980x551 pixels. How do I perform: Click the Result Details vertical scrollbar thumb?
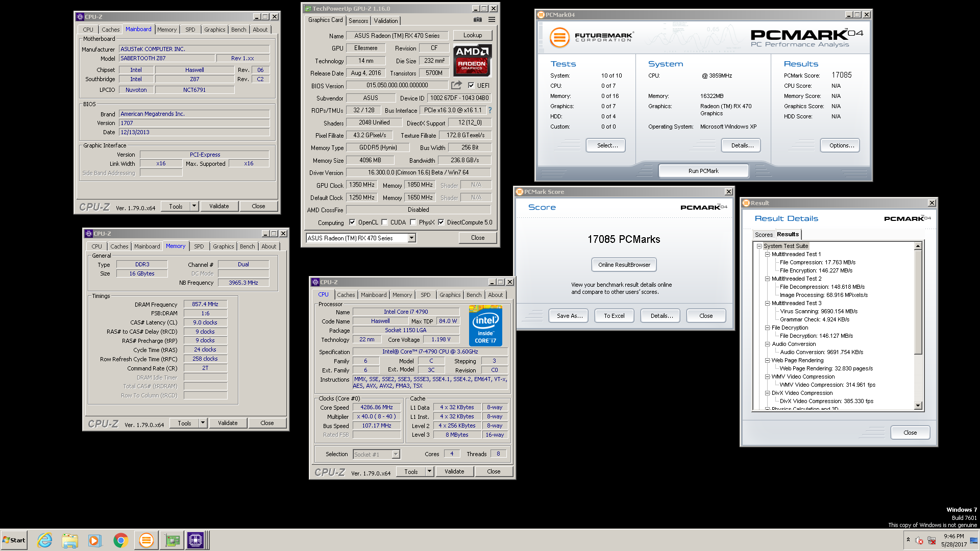pos(918,302)
